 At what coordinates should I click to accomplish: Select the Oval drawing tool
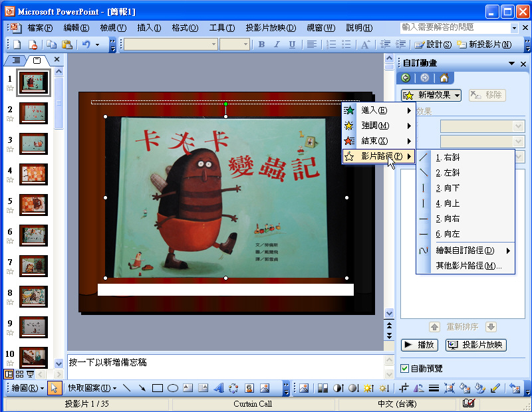pyautogui.click(x=173, y=387)
